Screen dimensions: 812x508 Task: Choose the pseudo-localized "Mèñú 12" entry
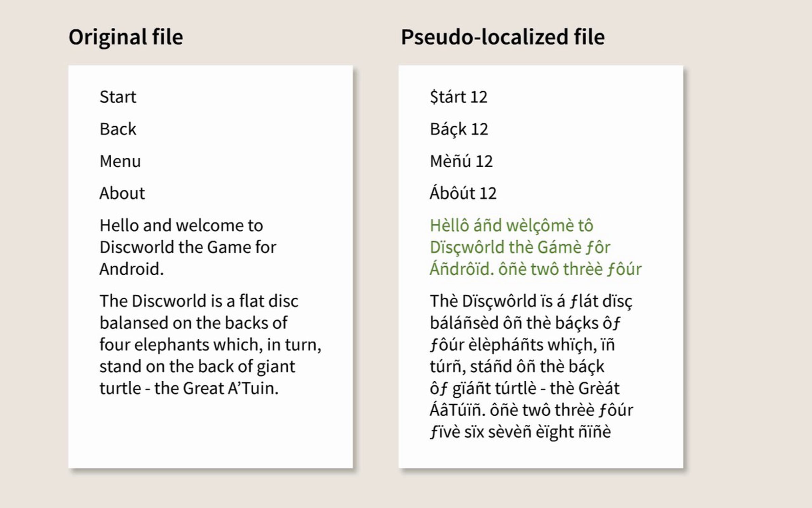coord(461,161)
